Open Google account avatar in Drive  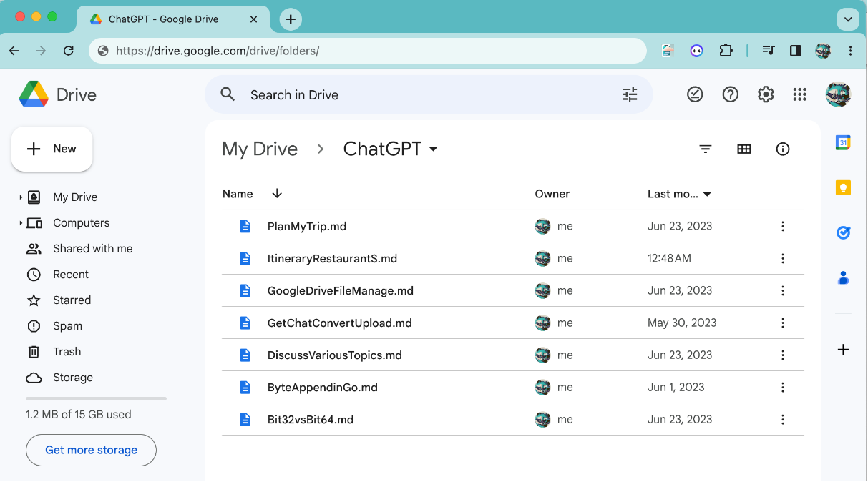point(838,94)
